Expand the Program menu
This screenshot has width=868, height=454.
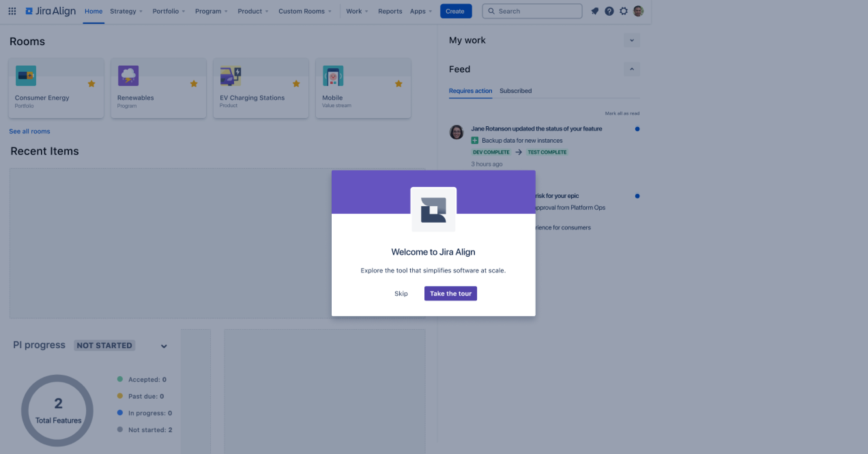pyautogui.click(x=211, y=11)
